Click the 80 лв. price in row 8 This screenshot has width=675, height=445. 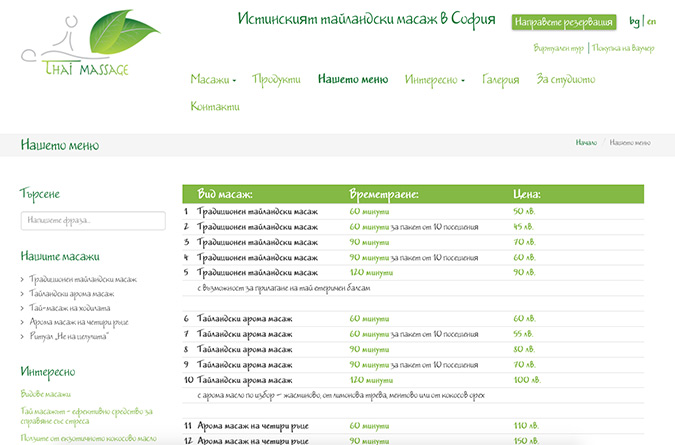coord(524,349)
